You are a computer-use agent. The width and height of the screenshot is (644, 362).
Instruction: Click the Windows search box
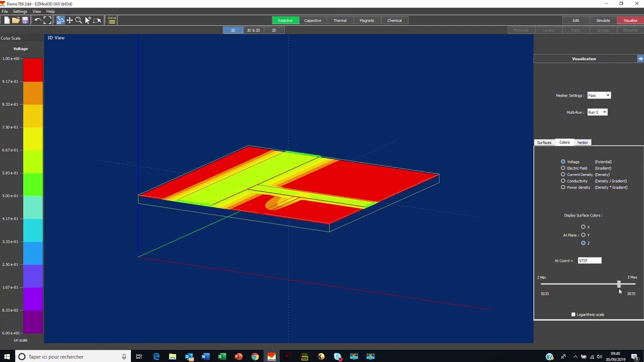(72, 356)
